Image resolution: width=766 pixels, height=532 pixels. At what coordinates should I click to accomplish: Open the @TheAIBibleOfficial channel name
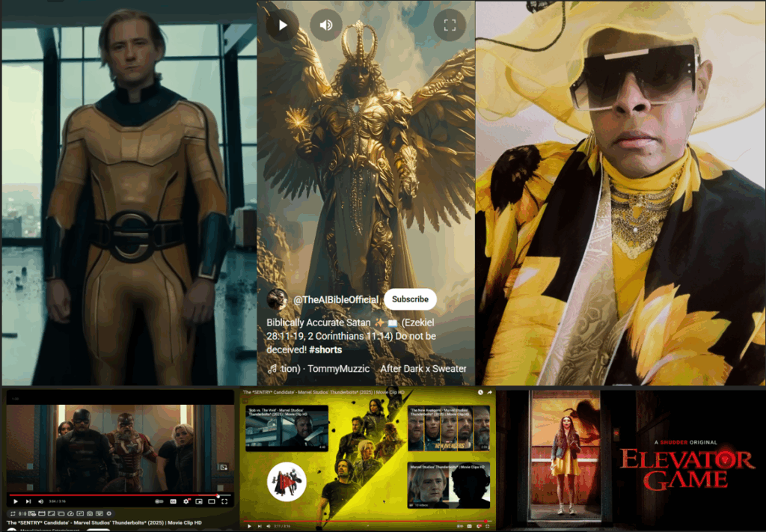pyautogui.click(x=336, y=299)
